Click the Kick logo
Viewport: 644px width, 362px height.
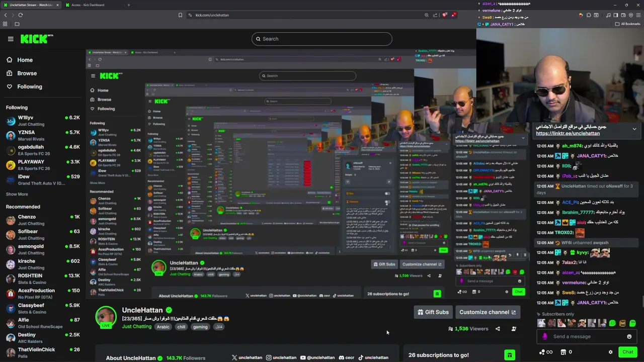tap(36, 39)
